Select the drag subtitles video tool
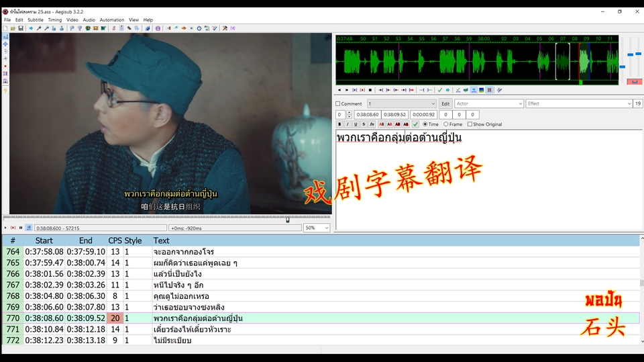 point(5,44)
